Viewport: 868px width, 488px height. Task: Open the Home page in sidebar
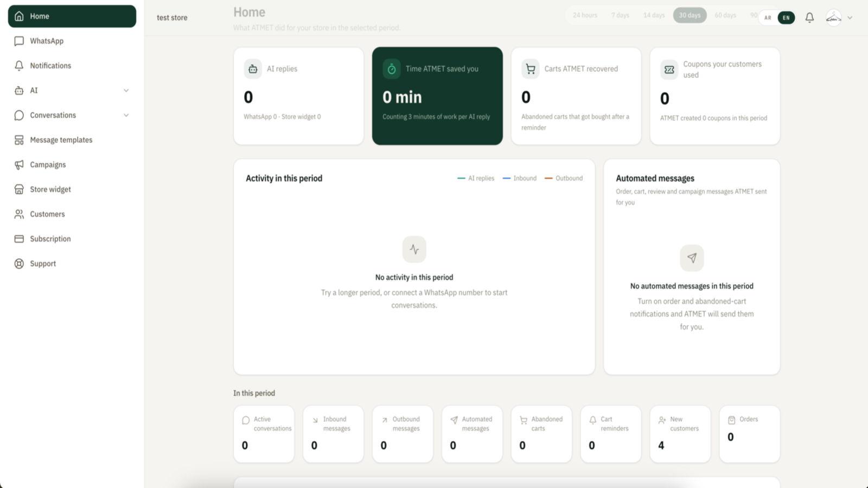pyautogui.click(x=72, y=16)
